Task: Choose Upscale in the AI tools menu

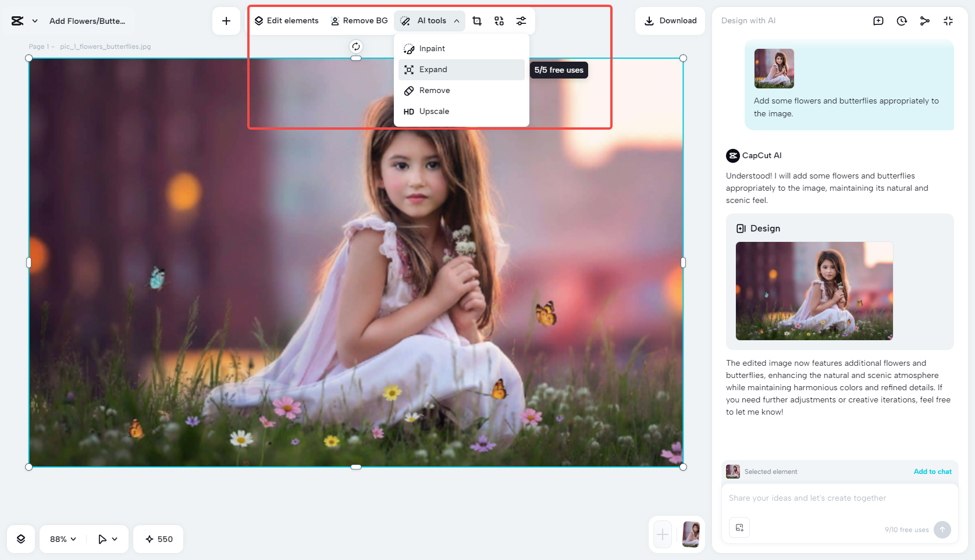Action: point(433,111)
